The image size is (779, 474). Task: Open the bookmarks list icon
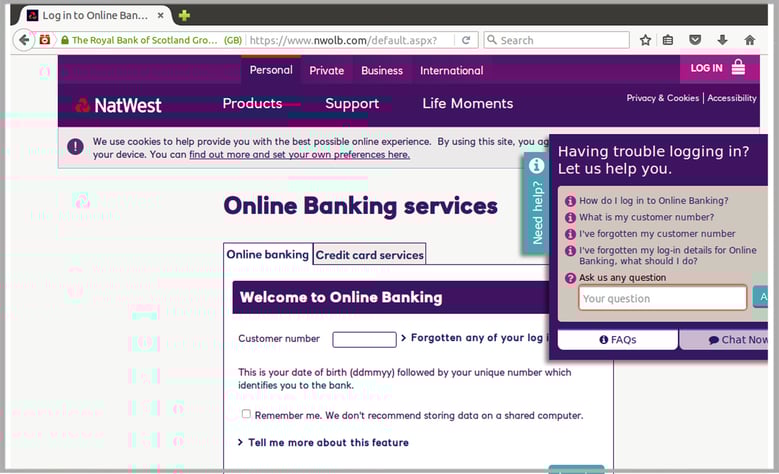click(x=668, y=40)
